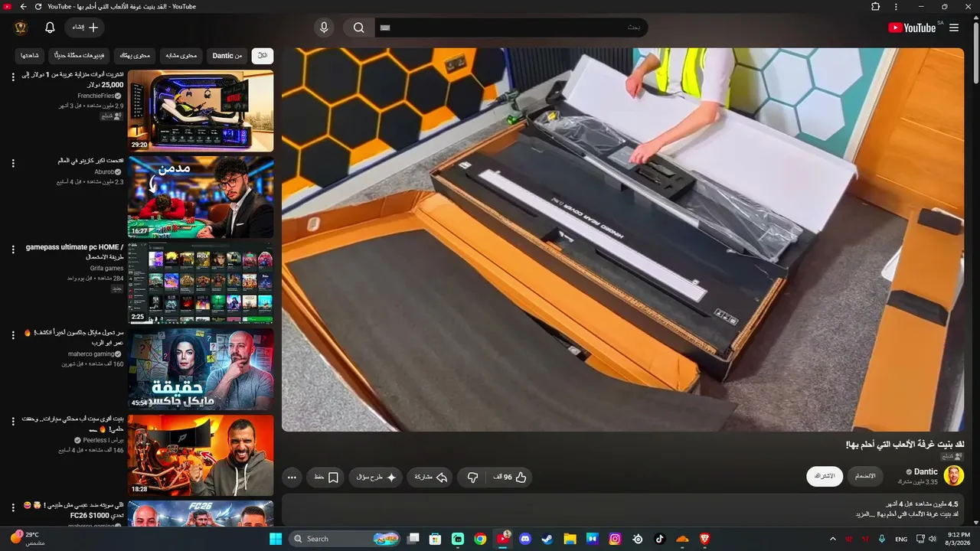Click the search magnifier button
This screenshot has width=980, height=551.
pyautogui.click(x=358, y=28)
